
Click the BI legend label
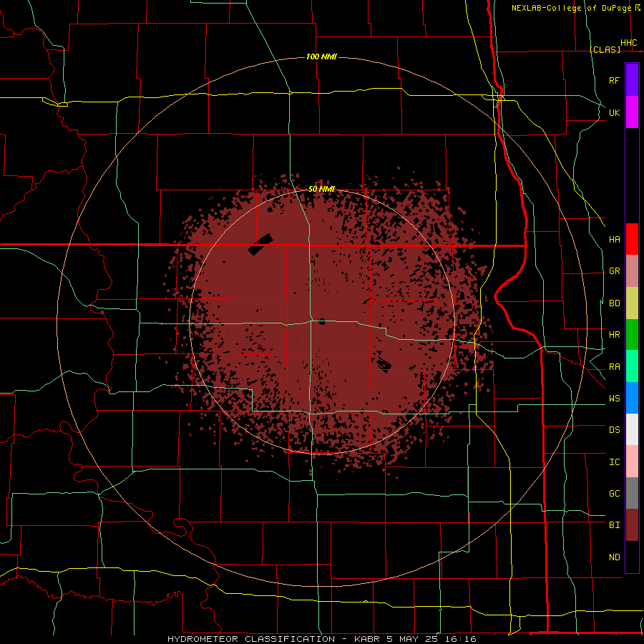614,525
